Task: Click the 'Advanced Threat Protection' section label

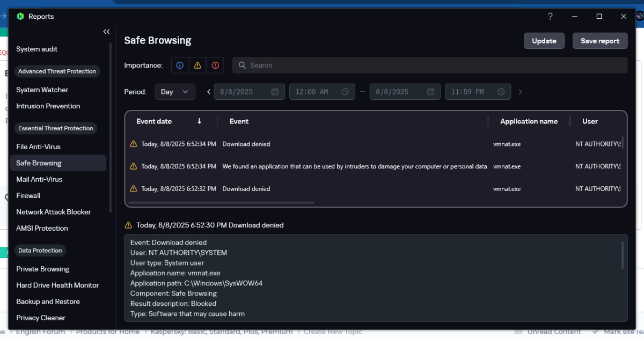Action: coord(57,71)
